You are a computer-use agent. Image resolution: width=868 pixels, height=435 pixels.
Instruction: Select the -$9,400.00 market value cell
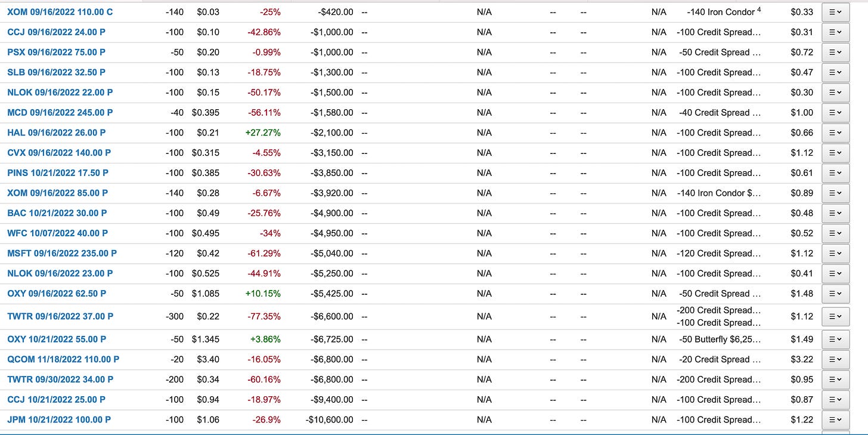point(331,399)
